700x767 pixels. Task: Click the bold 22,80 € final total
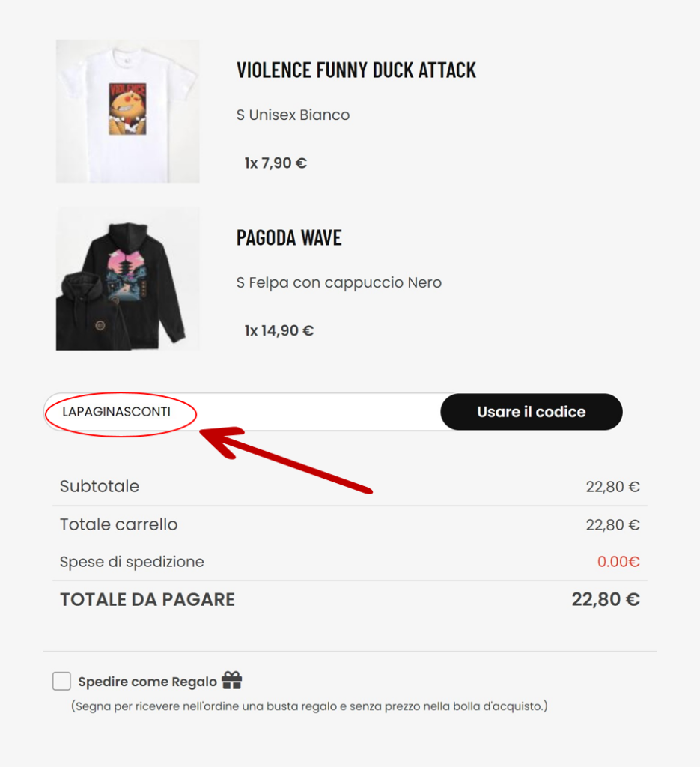pos(606,600)
